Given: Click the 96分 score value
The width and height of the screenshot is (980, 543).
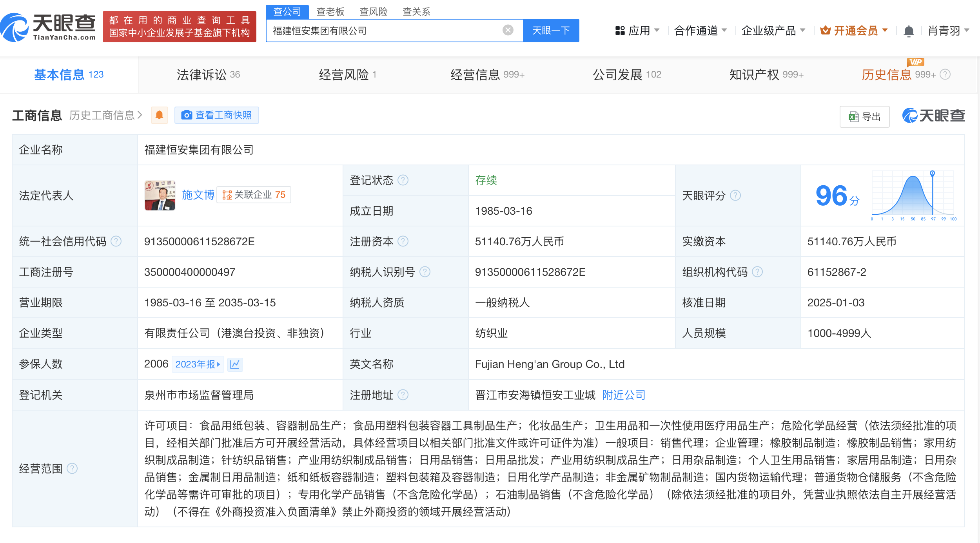Looking at the screenshot, I should [837, 196].
